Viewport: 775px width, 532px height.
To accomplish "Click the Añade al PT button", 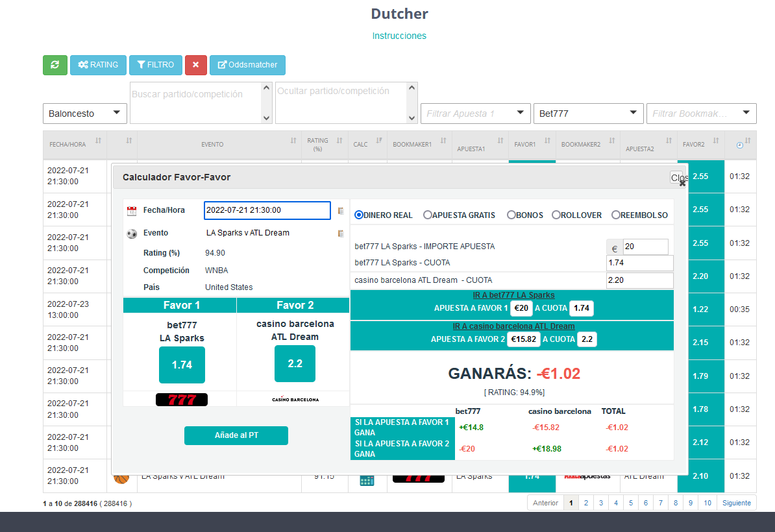I will [x=236, y=435].
